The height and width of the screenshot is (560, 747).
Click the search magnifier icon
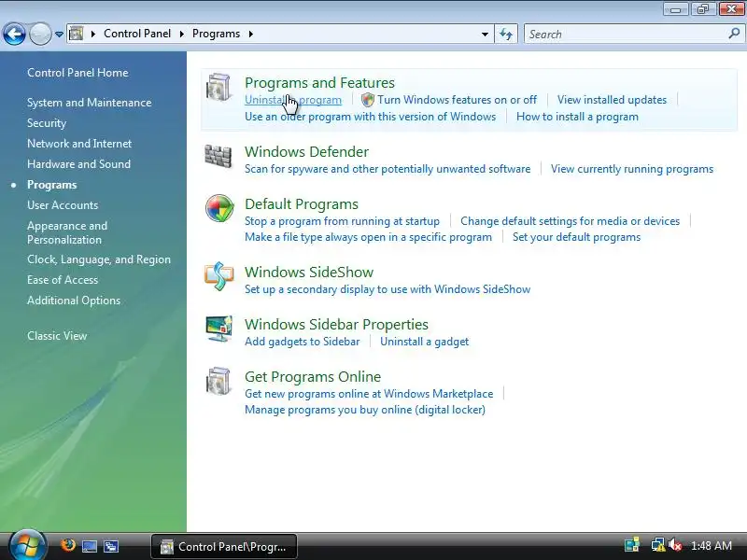(x=734, y=34)
